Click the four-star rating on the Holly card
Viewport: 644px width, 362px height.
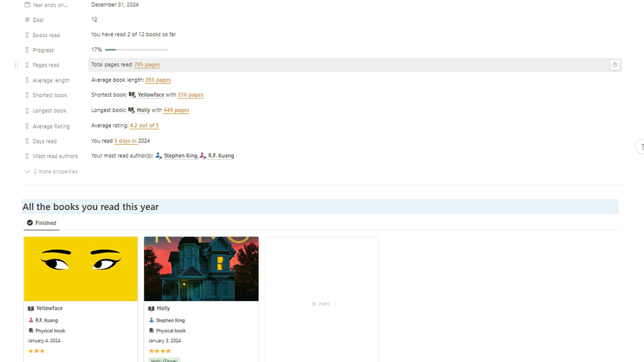click(x=160, y=351)
